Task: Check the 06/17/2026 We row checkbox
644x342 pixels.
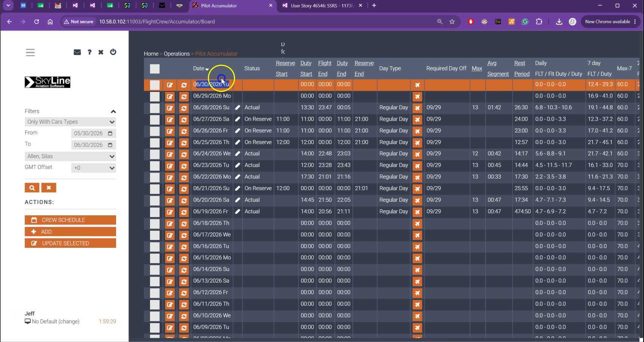Action: pyautogui.click(x=155, y=235)
